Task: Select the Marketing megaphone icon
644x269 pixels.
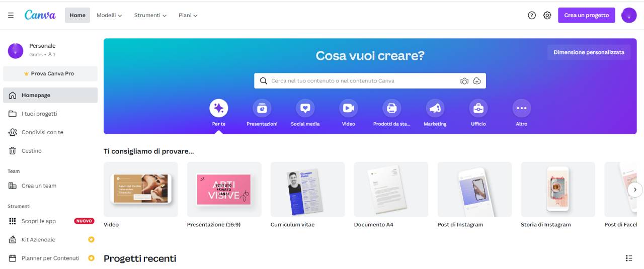Action: (435, 108)
